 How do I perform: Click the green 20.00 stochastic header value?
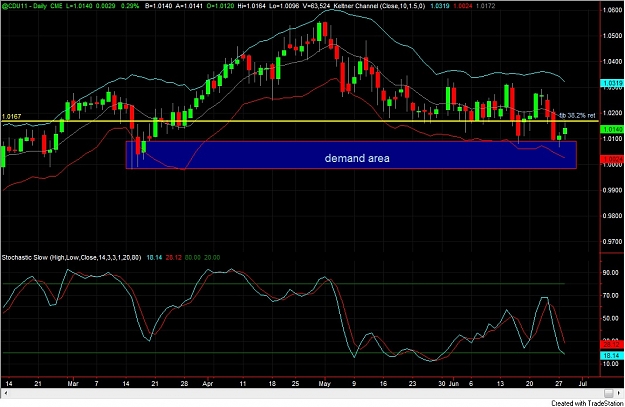point(212,258)
